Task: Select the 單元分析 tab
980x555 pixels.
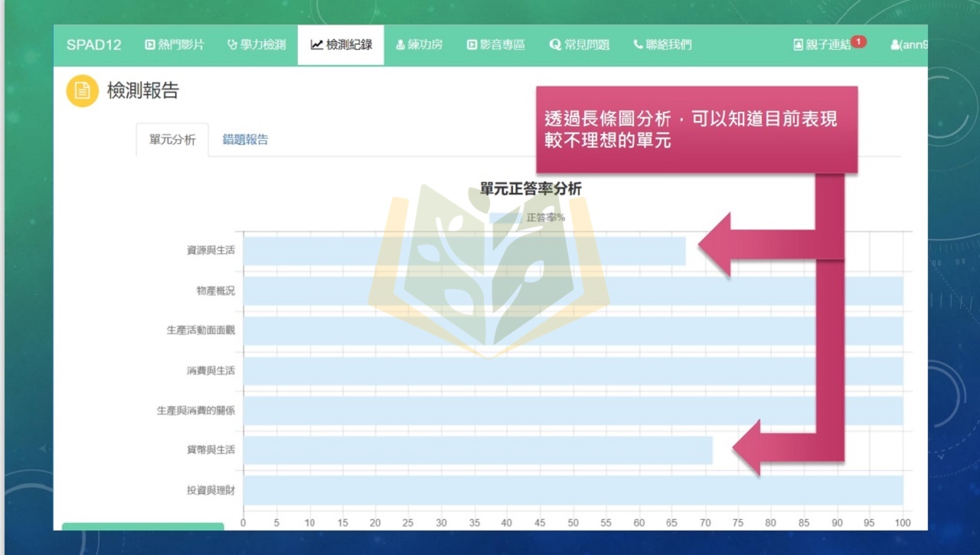Action: (172, 139)
